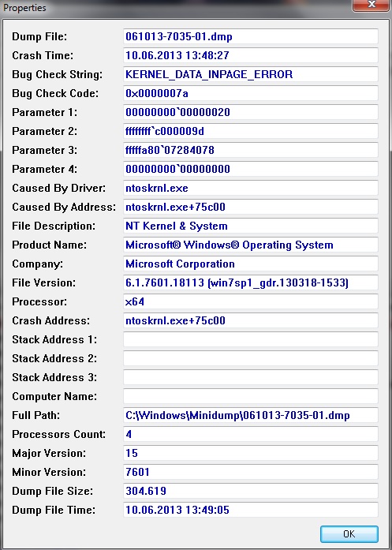Select the Dump File name field
Viewport: 392px width, 550px height.
click(251, 36)
